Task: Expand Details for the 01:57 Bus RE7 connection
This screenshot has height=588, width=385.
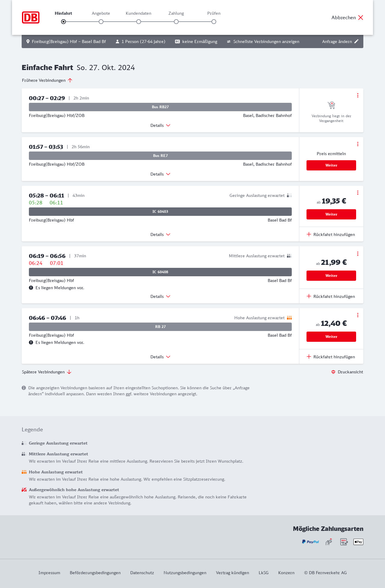Action: (160, 174)
